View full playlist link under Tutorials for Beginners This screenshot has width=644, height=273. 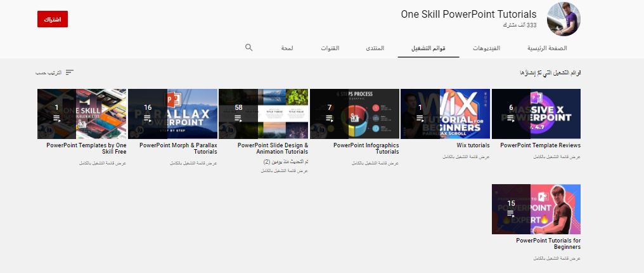pyautogui.click(x=557, y=258)
